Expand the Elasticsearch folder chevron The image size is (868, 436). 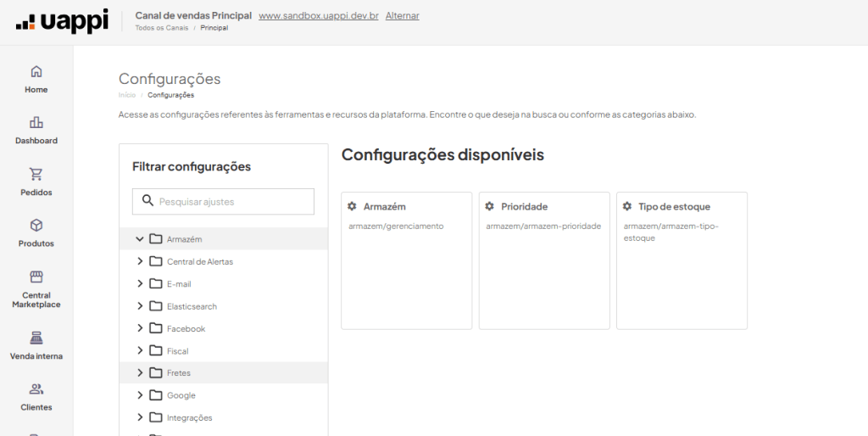click(140, 306)
